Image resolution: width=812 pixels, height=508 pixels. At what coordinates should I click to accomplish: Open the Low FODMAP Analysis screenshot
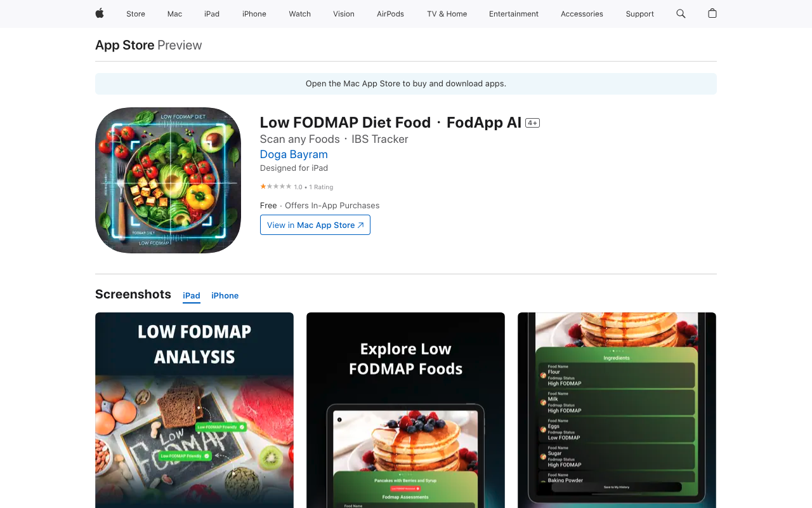click(x=194, y=410)
